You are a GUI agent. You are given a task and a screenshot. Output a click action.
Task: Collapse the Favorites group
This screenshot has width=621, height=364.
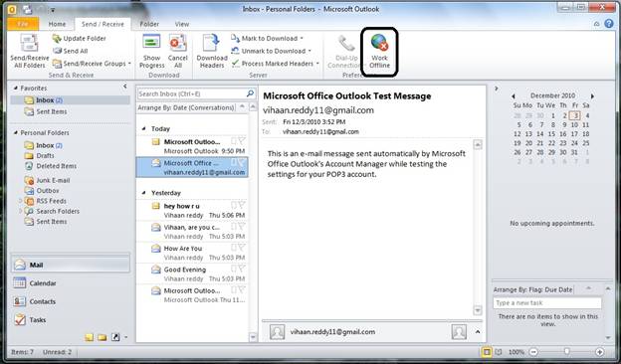click(x=16, y=89)
